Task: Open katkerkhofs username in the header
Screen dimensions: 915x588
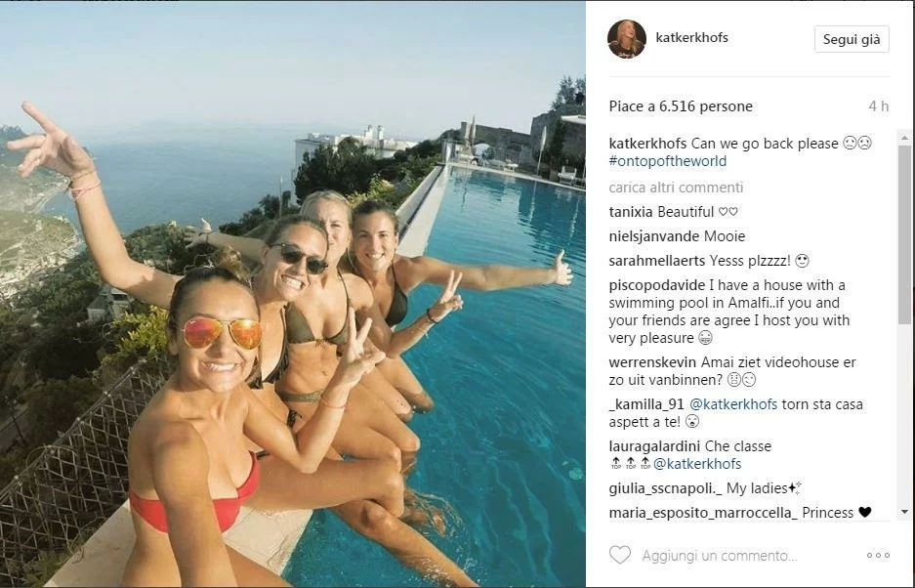Action: tap(691, 38)
